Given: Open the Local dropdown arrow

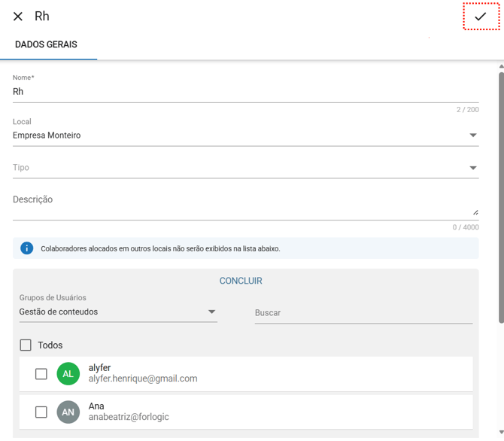Looking at the screenshot, I should point(473,135).
